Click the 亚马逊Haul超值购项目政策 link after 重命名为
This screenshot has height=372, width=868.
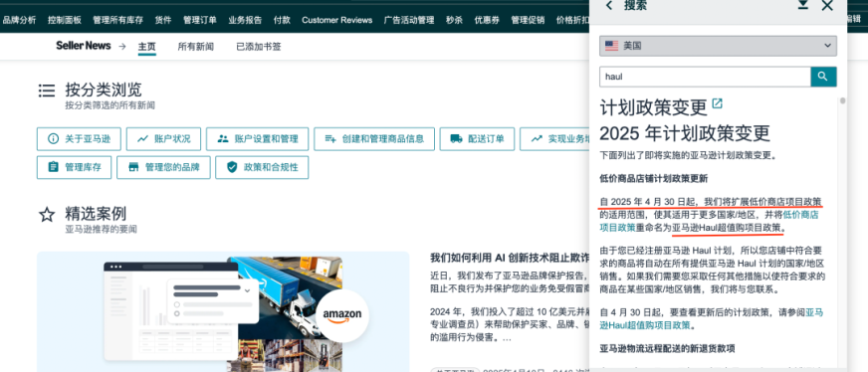click(728, 227)
